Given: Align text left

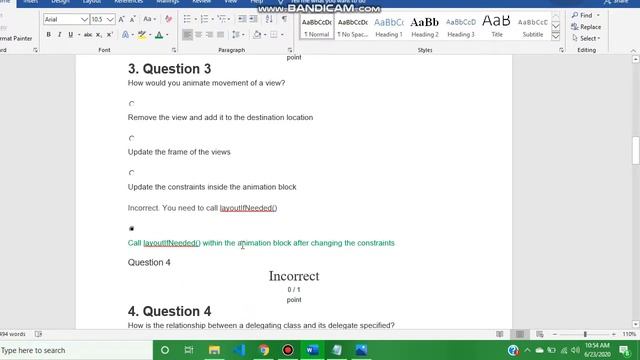Looking at the screenshot, I should click(x=187, y=35).
